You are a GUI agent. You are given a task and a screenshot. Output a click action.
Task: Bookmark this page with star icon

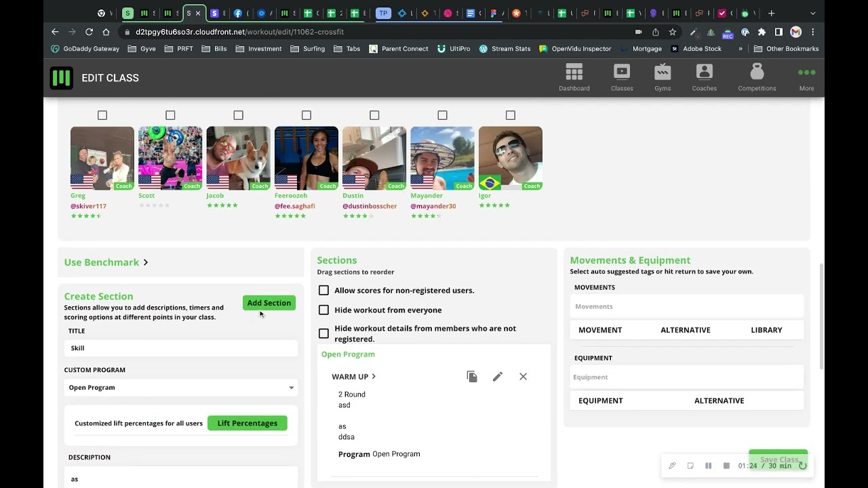click(x=672, y=32)
